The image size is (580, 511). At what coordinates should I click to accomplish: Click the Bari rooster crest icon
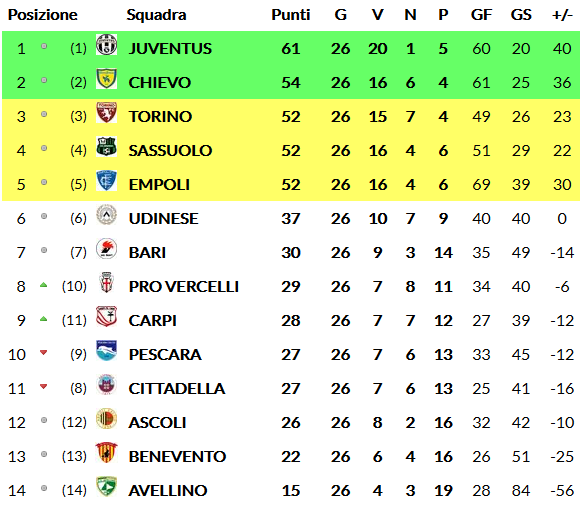[x=106, y=249]
